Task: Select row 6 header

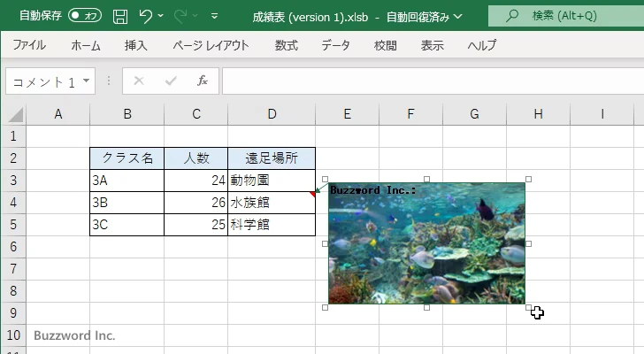Action: 13,247
